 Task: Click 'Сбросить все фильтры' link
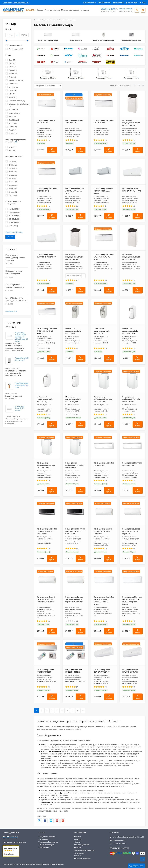14,232
